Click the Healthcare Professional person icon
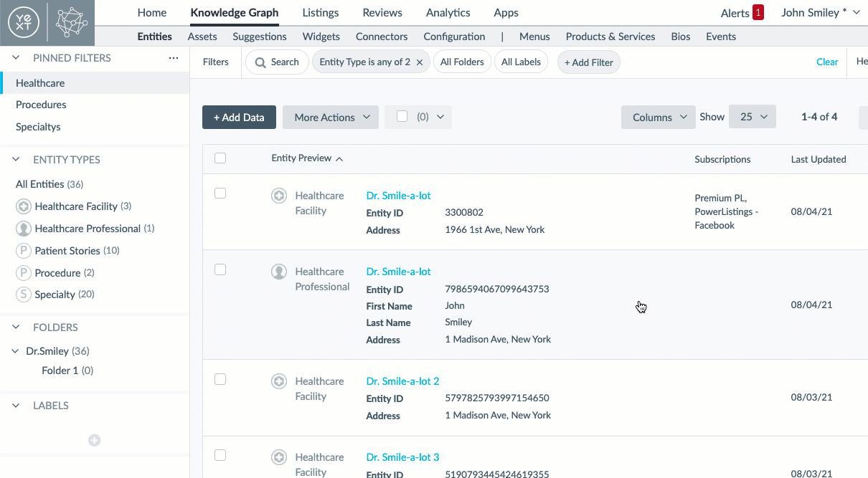The width and height of the screenshot is (868, 478). [x=24, y=228]
